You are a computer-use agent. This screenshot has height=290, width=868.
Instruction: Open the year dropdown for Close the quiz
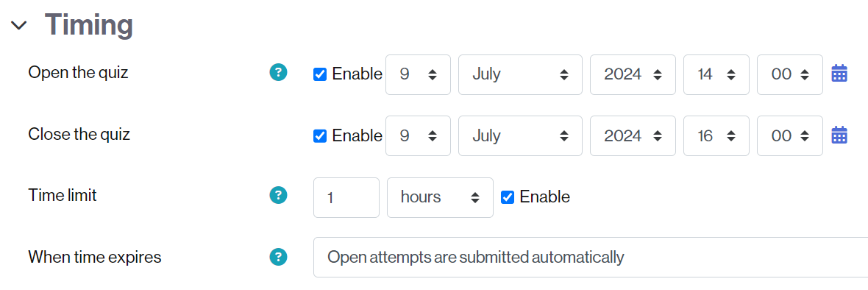pyautogui.click(x=633, y=135)
